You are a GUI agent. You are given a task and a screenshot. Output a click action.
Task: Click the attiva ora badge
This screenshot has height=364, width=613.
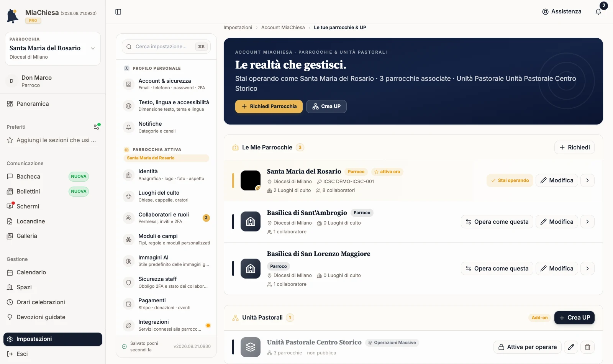(x=387, y=172)
